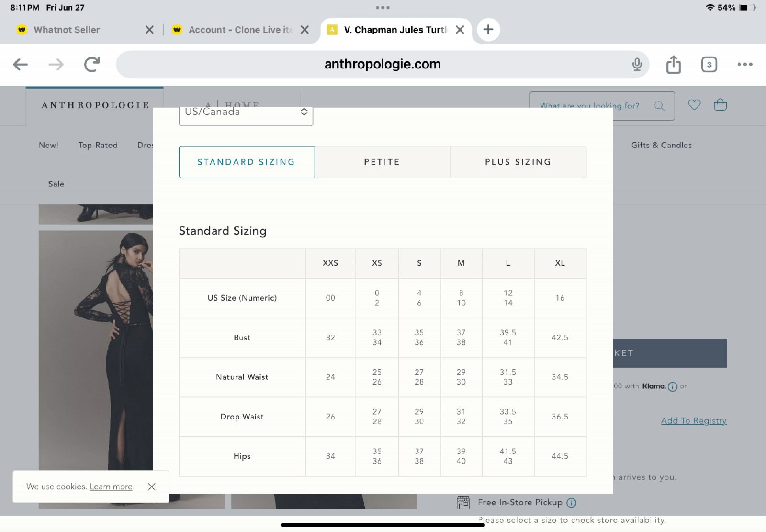766x532 pixels.
Task: Open wishlist heart icon
Action: tap(694, 104)
